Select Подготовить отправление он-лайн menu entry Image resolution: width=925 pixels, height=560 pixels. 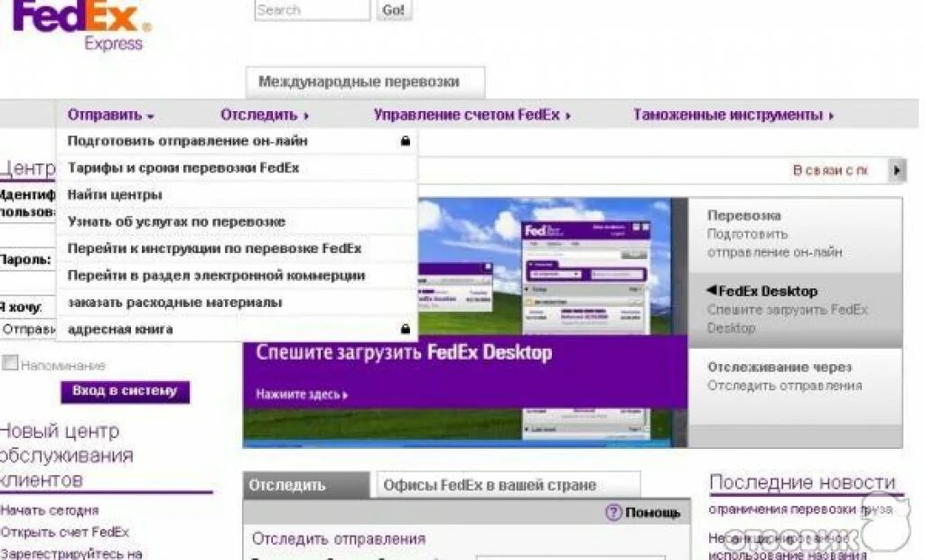238,141
